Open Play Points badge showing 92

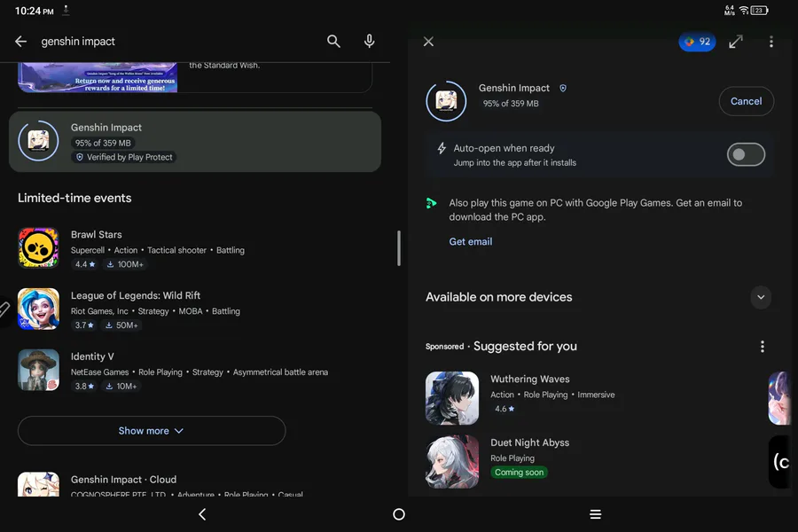pos(697,42)
